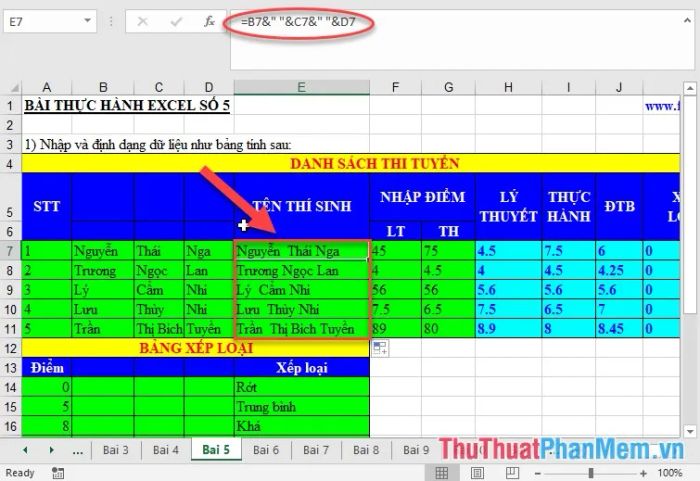Screen dimensions: 700x481
Task: Click the Name Box showing E7
Action: pos(44,21)
